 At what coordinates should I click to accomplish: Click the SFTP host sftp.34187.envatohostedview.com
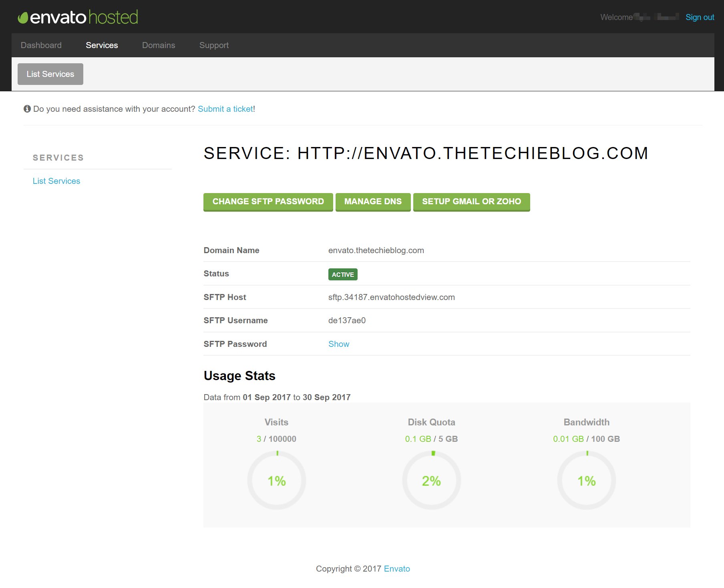[x=392, y=297]
